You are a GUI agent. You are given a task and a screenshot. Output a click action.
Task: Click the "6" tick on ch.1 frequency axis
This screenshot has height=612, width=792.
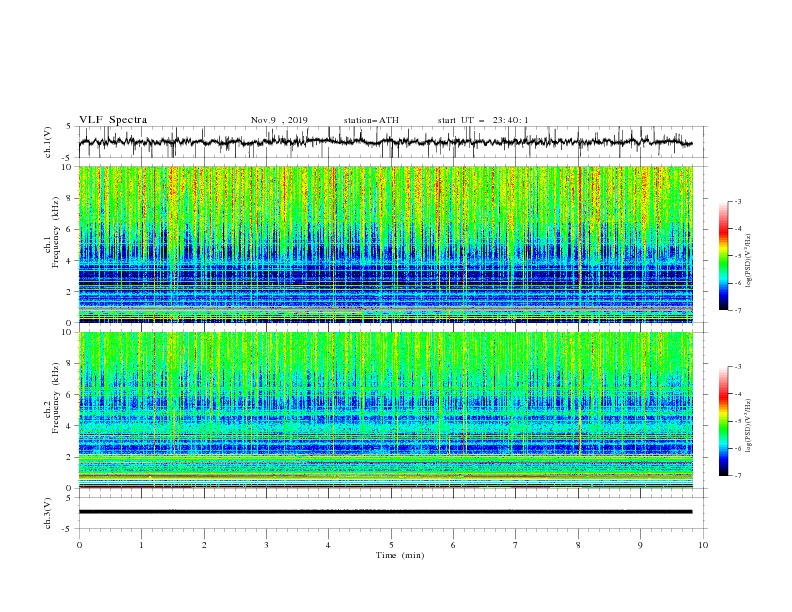[x=70, y=229]
